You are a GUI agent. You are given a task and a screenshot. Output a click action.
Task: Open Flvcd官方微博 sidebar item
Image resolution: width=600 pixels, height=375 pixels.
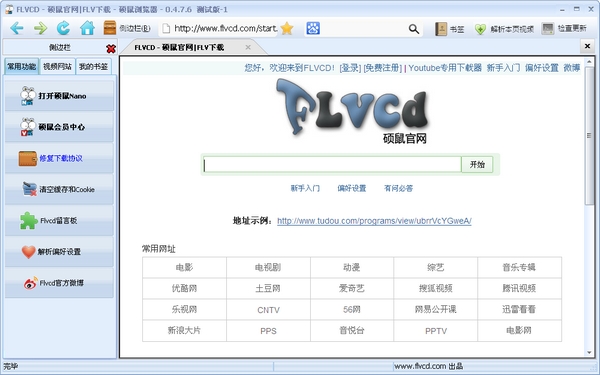pyautogui.click(x=59, y=283)
